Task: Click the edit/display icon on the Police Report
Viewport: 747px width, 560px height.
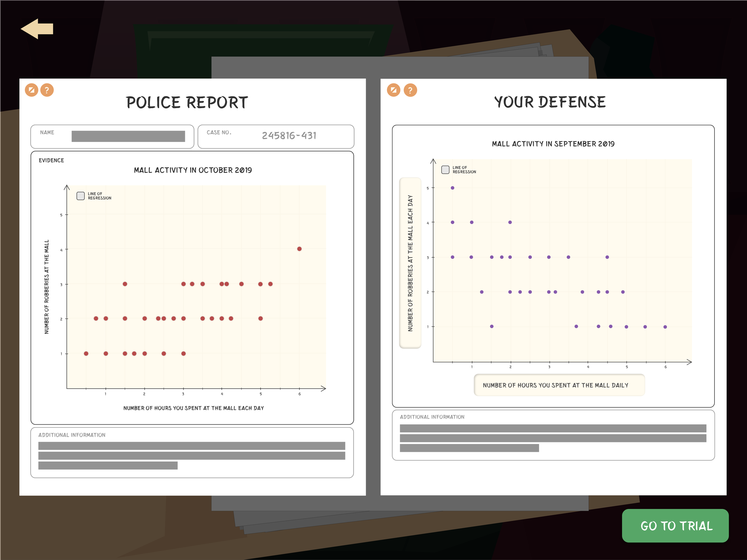Action: click(32, 90)
